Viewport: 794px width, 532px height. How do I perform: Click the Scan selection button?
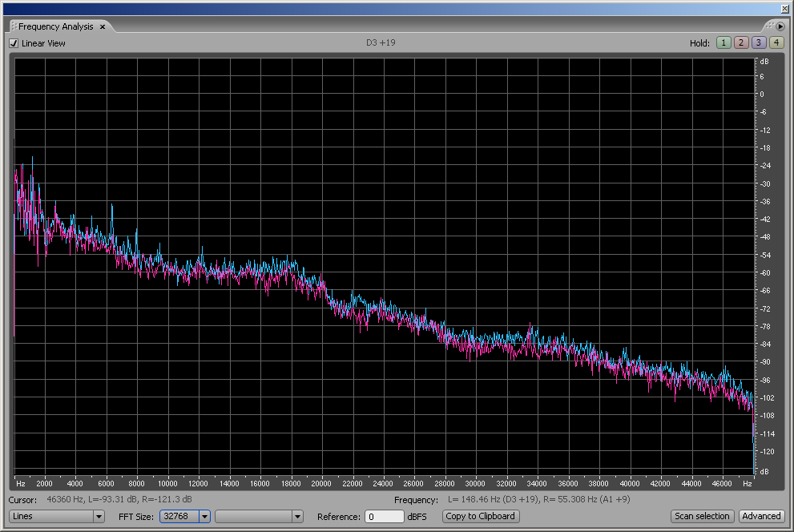point(702,517)
